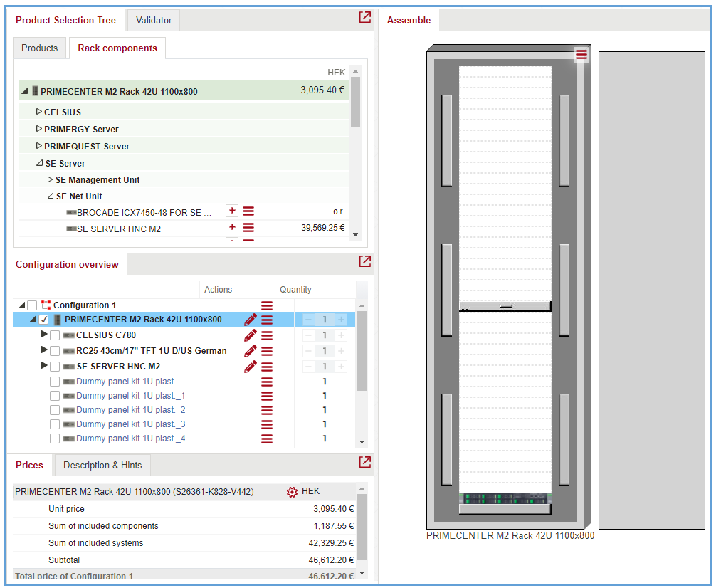This screenshot has height=588, width=716.
Task: Increase PRIMECENTER M2 Rack quantity
Action: point(341,320)
